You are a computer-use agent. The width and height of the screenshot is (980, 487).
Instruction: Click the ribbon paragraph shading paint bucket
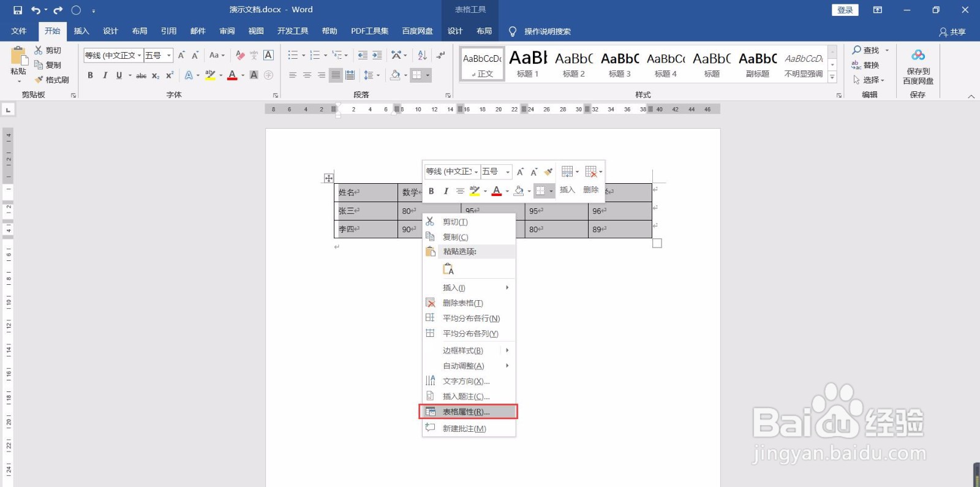pyautogui.click(x=395, y=75)
